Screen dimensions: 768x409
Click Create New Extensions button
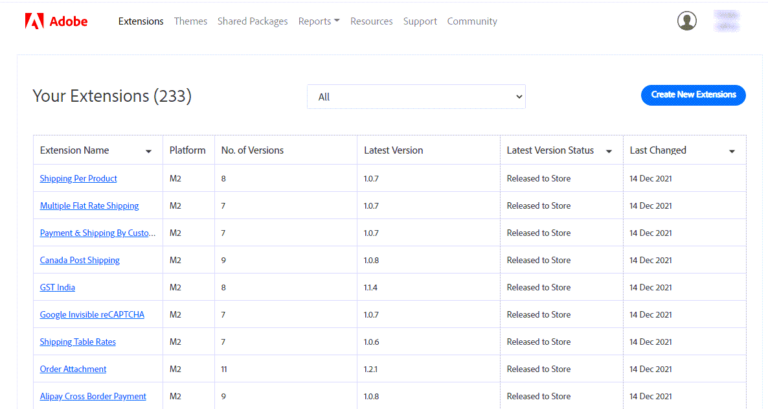click(693, 95)
